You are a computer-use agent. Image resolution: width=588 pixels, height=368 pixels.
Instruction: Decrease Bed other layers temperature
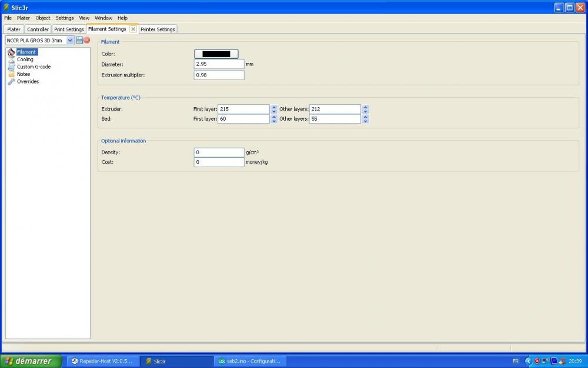pos(365,121)
